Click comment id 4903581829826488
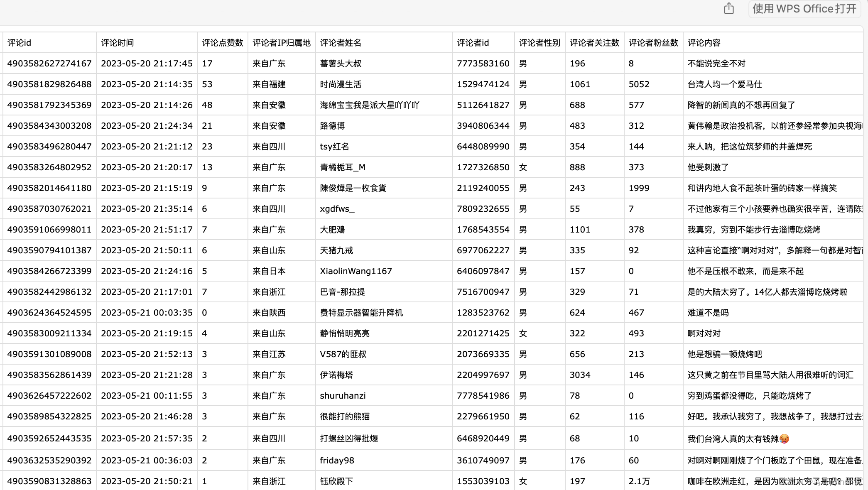The image size is (868, 490). click(x=49, y=84)
